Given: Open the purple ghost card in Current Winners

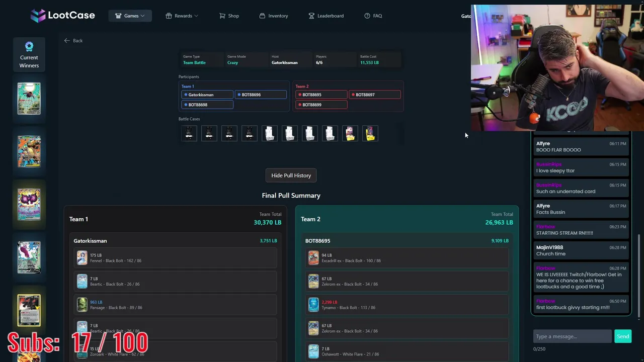Looking at the screenshot, I should coord(29,204).
